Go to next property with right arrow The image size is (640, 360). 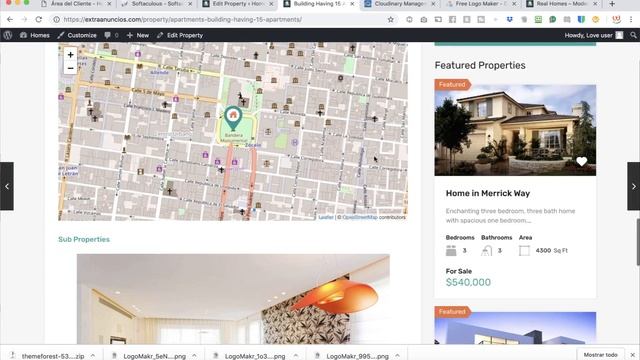coord(633,186)
